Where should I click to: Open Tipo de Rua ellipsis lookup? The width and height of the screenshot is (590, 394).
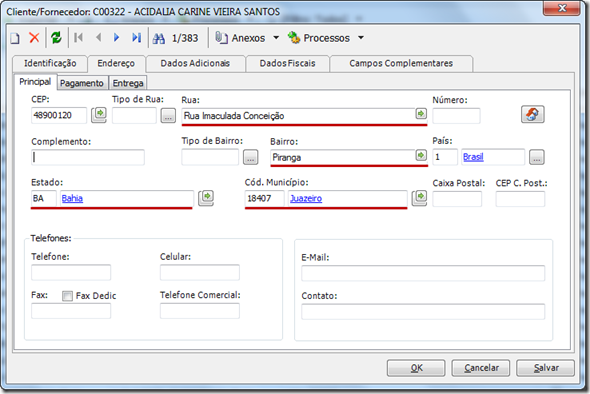coord(168,116)
